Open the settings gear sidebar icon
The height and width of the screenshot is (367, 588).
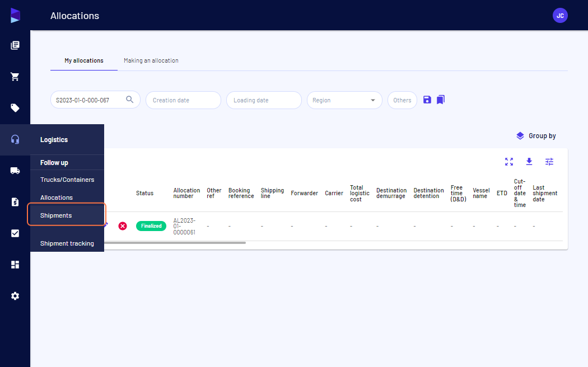coord(15,296)
